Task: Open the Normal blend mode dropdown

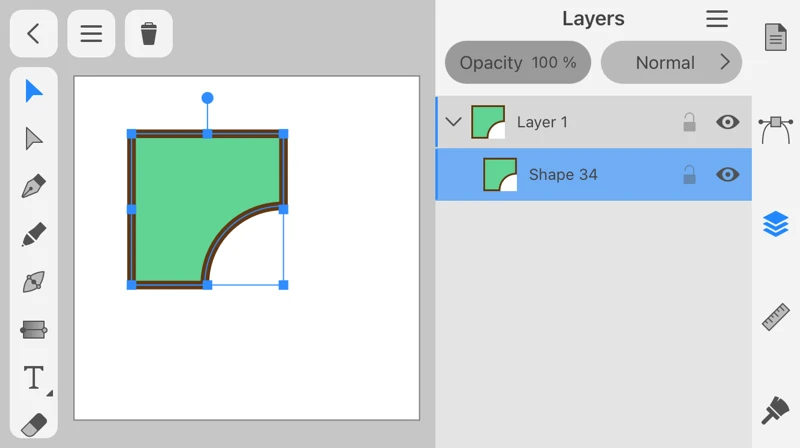Action: tap(671, 62)
